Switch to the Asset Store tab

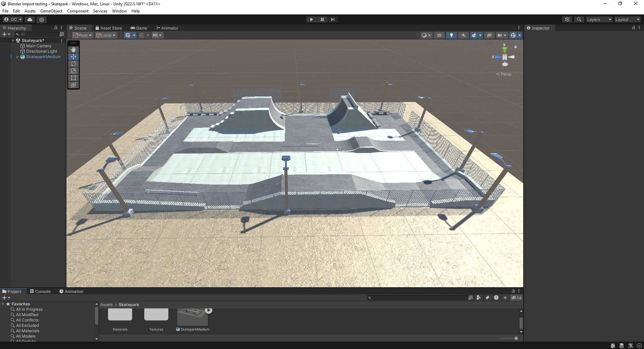click(109, 28)
